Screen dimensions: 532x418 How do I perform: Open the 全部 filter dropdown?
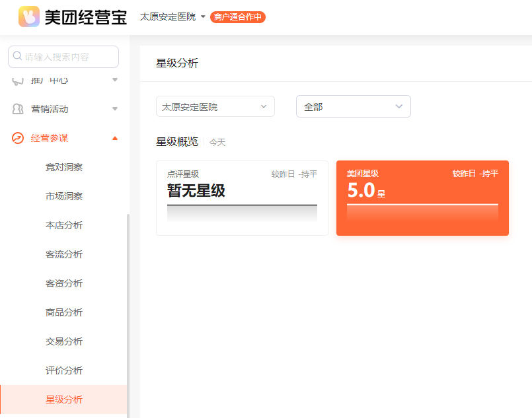[x=353, y=106]
